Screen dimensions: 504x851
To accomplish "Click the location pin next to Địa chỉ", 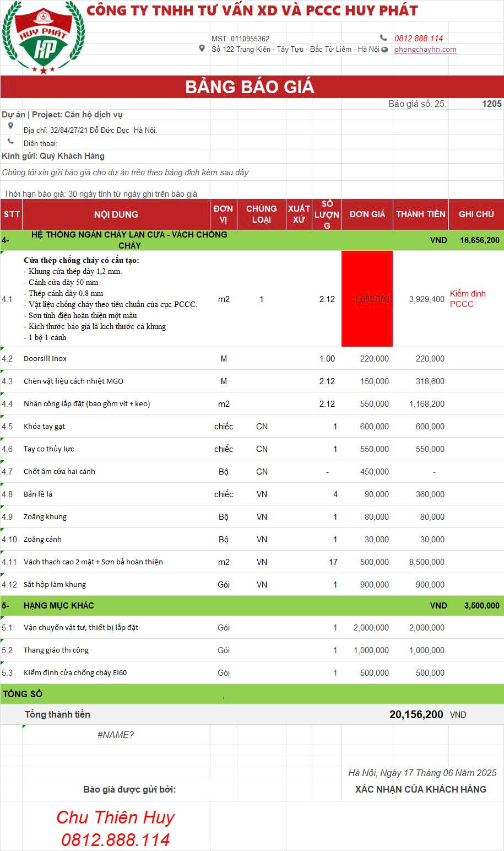I will point(10,126).
